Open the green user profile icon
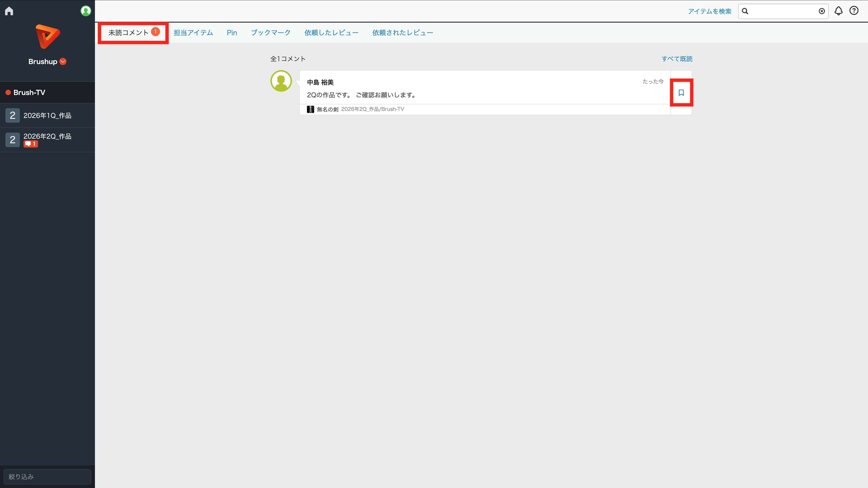 86,11
